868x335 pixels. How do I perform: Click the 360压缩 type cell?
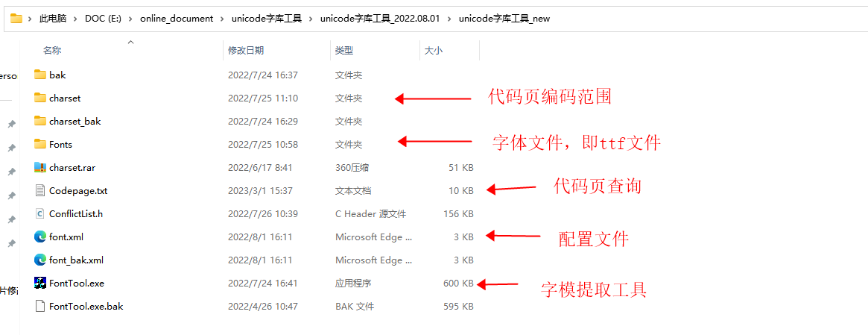point(352,167)
